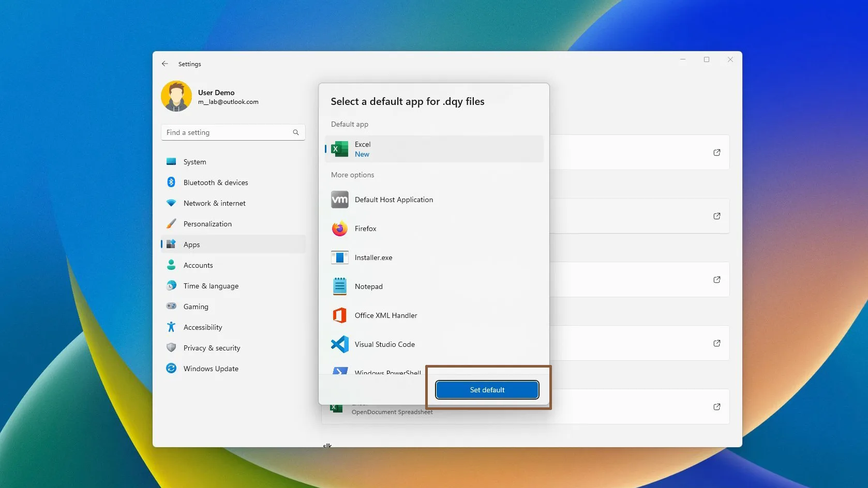Open link icon on OpenDocument Spreadsheet row
The image size is (868, 488).
717,407
